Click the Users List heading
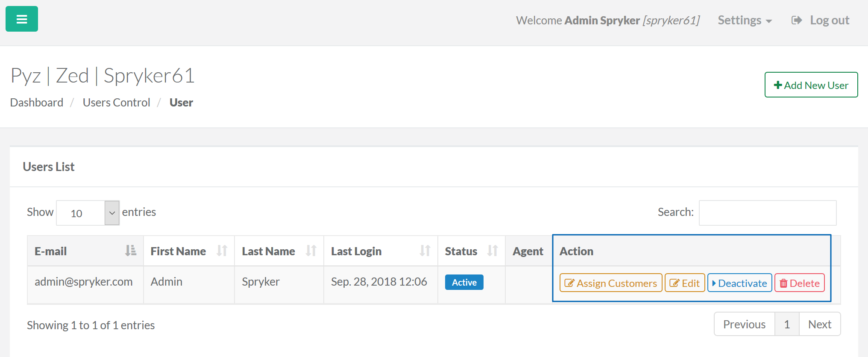 (x=49, y=167)
